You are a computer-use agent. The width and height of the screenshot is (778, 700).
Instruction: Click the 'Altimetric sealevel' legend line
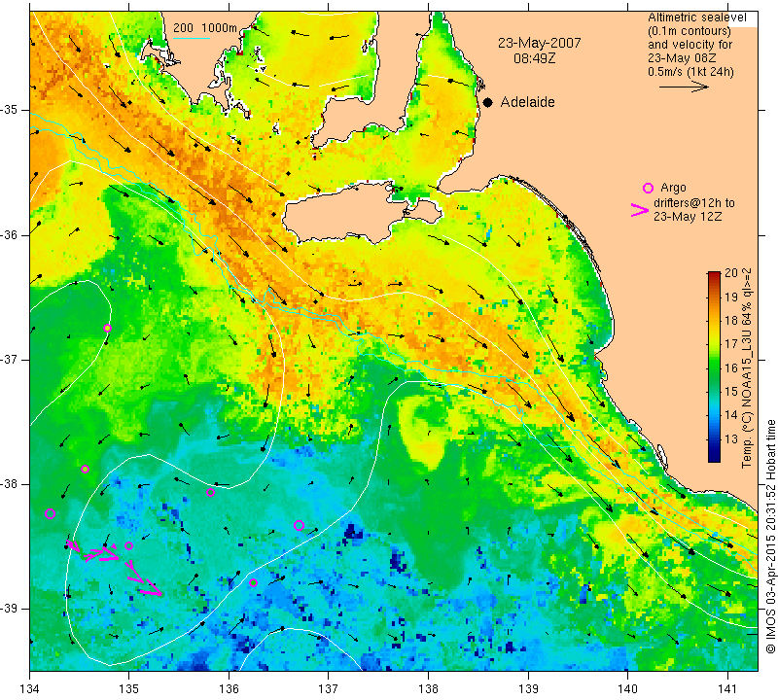pos(696,17)
